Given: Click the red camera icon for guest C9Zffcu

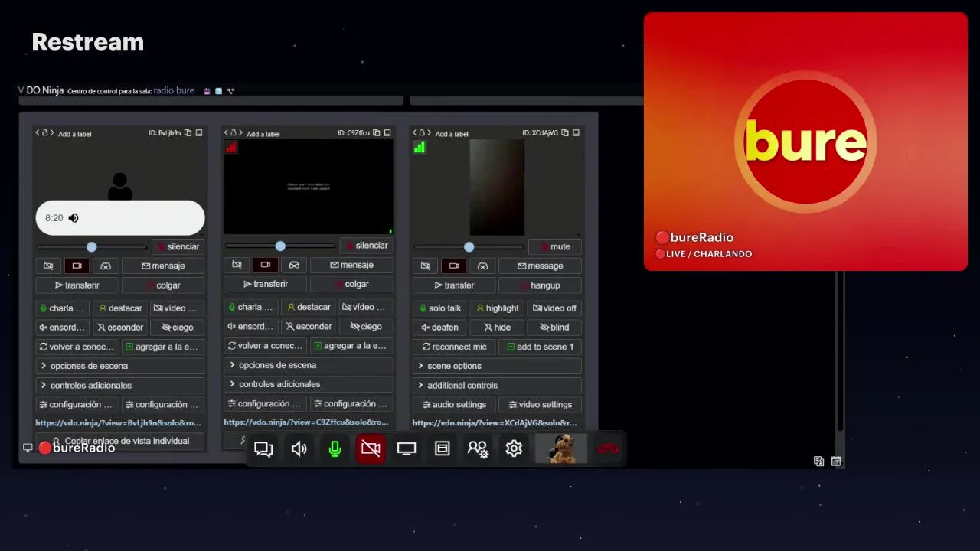Looking at the screenshot, I should (265, 265).
